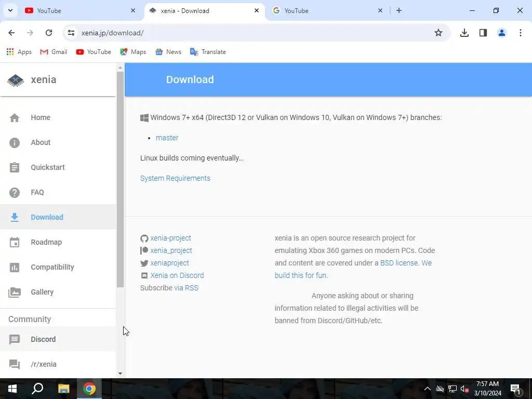
Task: Open the Chrome profile avatar
Action: [501, 33]
